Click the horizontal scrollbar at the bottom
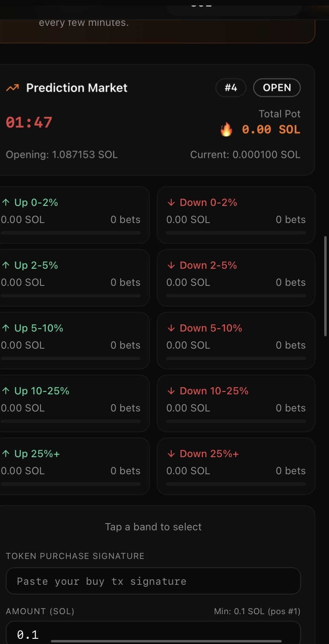Viewport: 329px width, 644px height. pyautogui.click(x=166, y=641)
